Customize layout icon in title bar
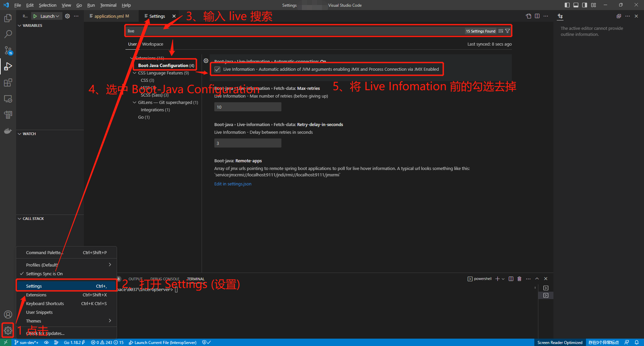Screen dimensions: 644x346 click(x=594, y=5)
